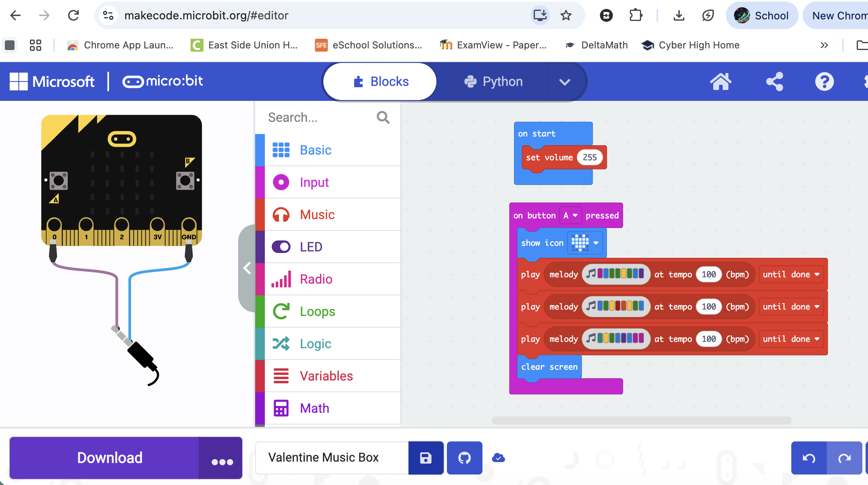
Task: Click the micro:bit logo on the simulator
Action: coord(122,139)
